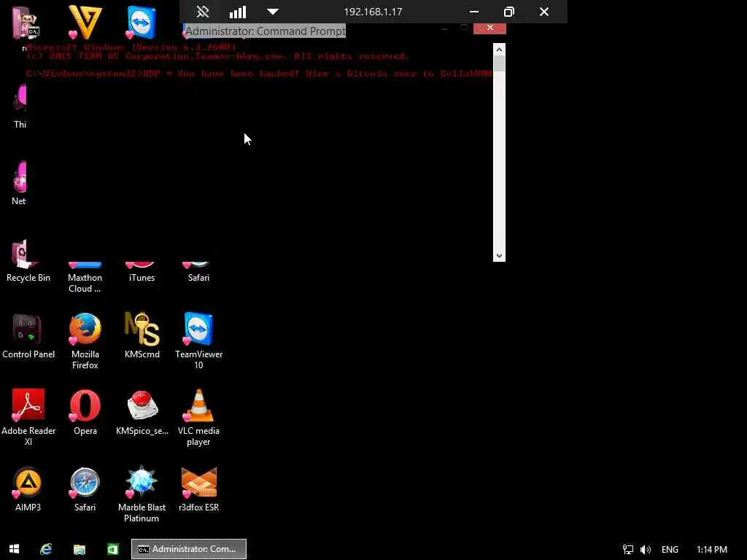Open r3dfox ESR desktop shortcut

pyautogui.click(x=198, y=489)
